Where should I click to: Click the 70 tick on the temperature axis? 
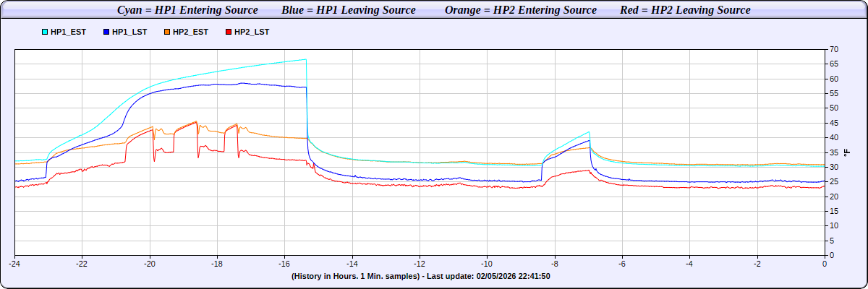coord(834,50)
